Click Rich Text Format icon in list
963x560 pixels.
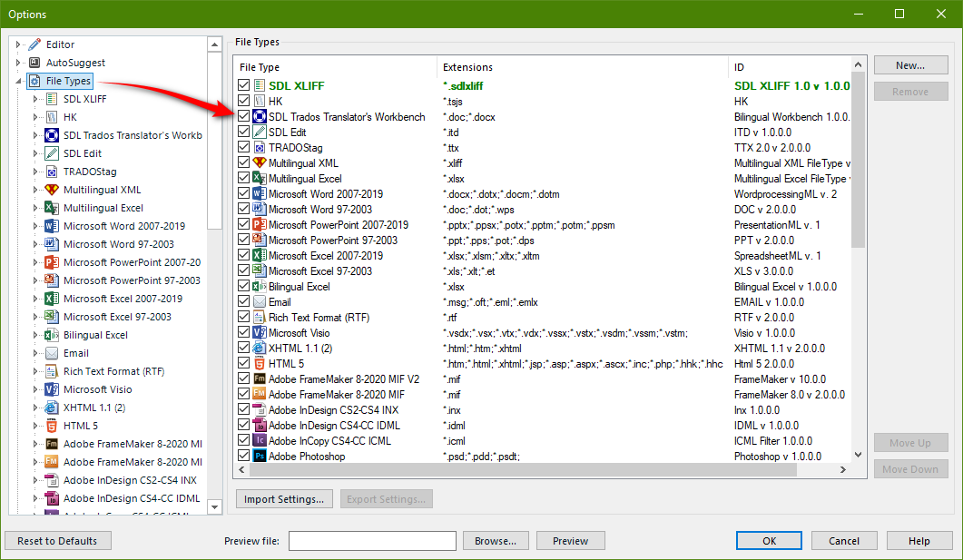(x=260, y=317)
